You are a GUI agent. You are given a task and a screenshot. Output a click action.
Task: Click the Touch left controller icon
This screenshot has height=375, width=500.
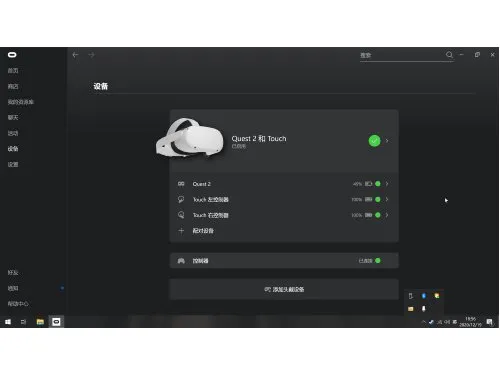tap(181, 199)
